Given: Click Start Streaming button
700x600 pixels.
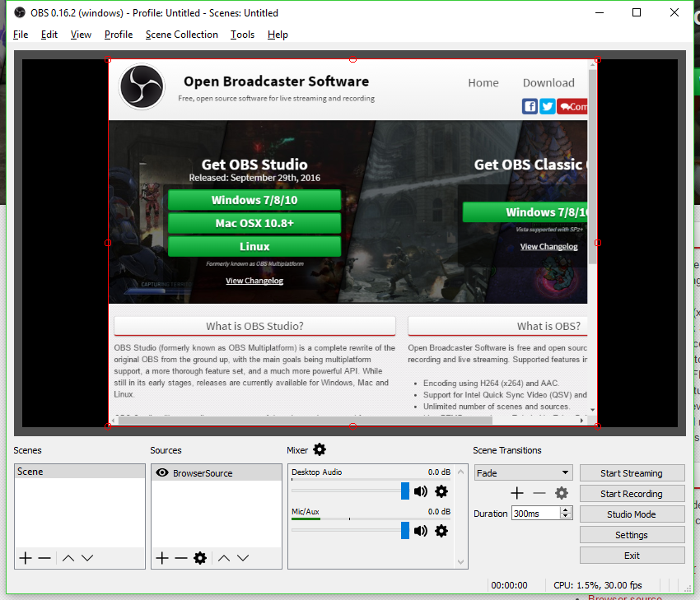Looking at the screenshot, I should tap(632, 473).
